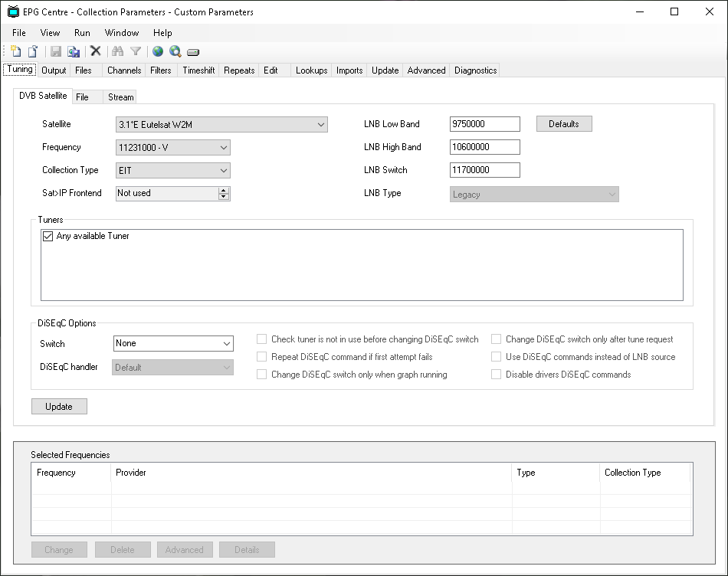The height and width of the screenshot is (576, 728).
Task: Click the EPG Centre TV icon in title bar
Action: (x=13, y=11)
